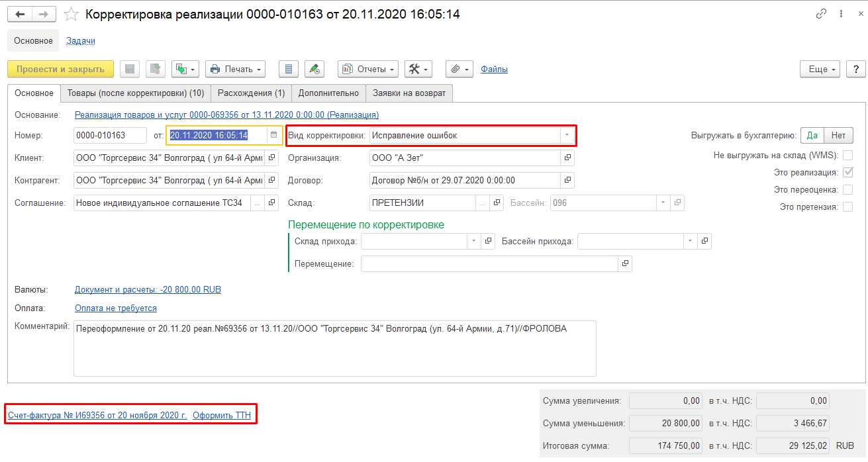Expand the 'Отчеты' dropdown menu

pyautogui.click(x=368, y=69)
